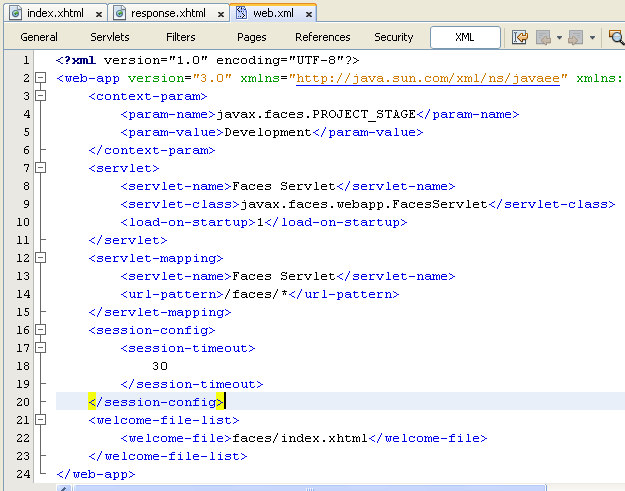The image size is (625, 491).
Task: Open the Back history dropdown arrow
Action: pyautogui.click(x=559, y=38)
